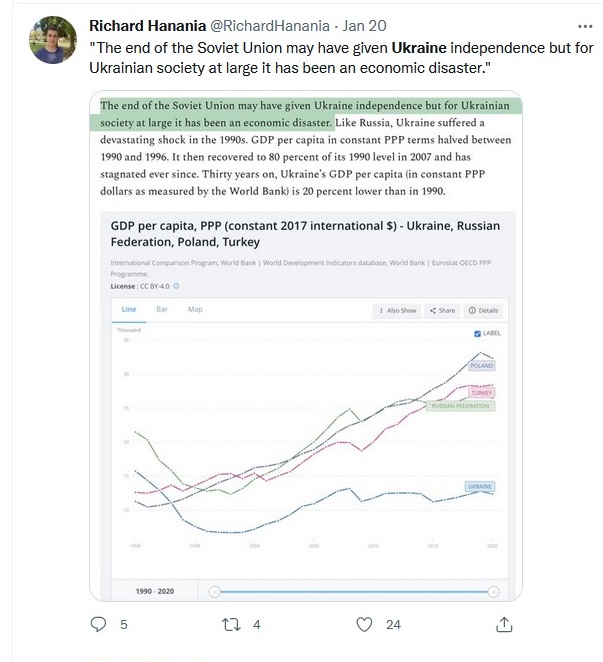Switch to the Map tab
This screenshot has height=662, width=603.
(195, 309)
